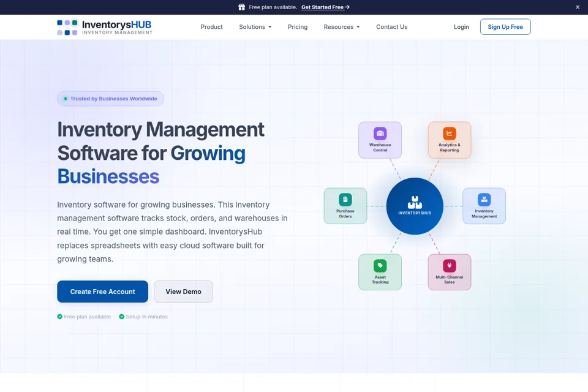Open the Contact Us page
This screenshot has width=588, height=392.
pos(391,27)
